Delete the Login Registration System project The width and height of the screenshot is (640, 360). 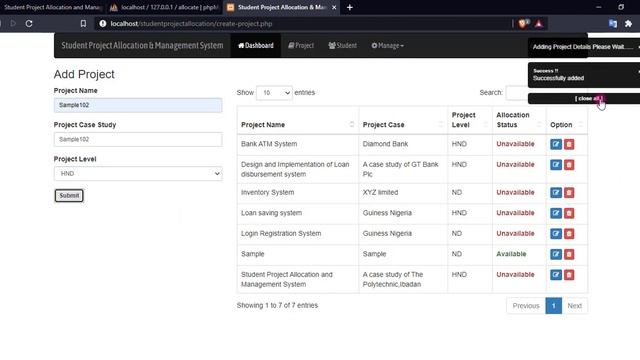click(x=569, y=234)
